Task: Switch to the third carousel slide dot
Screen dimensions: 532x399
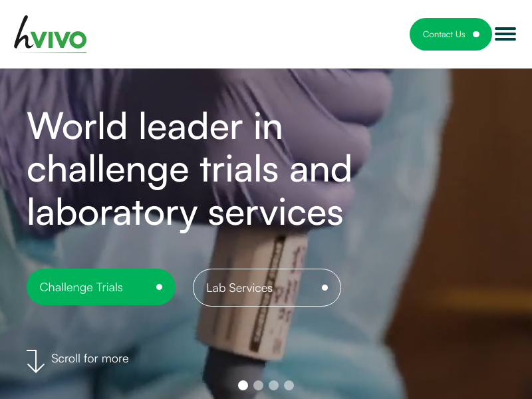Action: click(x=273, y=386)
